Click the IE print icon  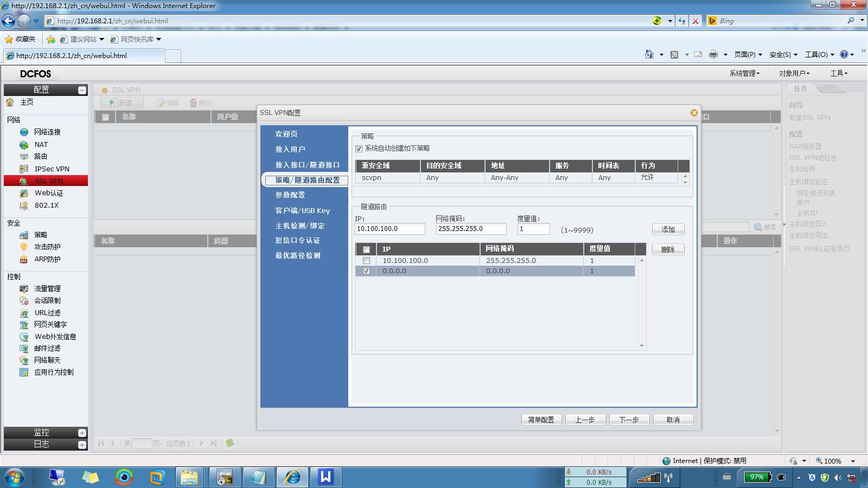coord(713,54)
